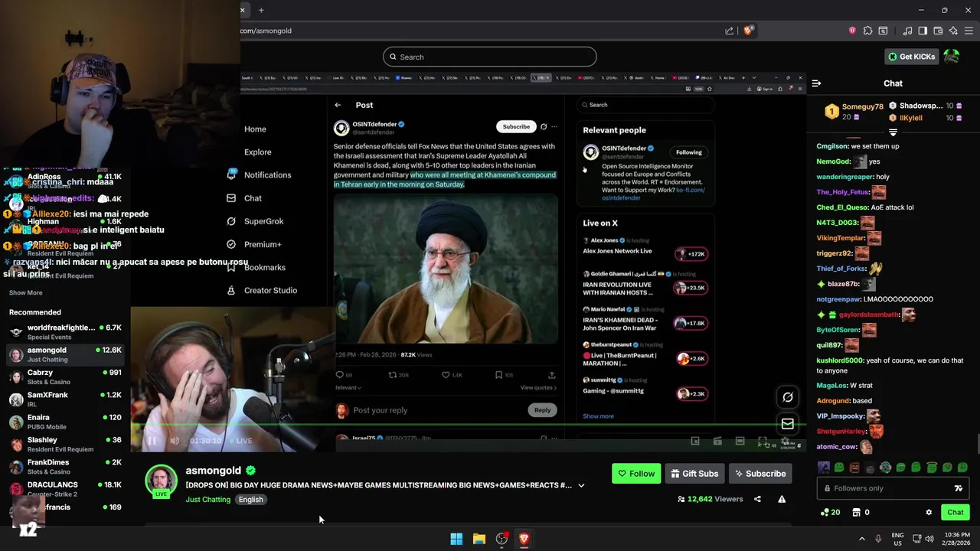Image resolution: width=980 pixels, height=551 pixels.
Task: Open the clock and date flyout
Action: [955, 539]
